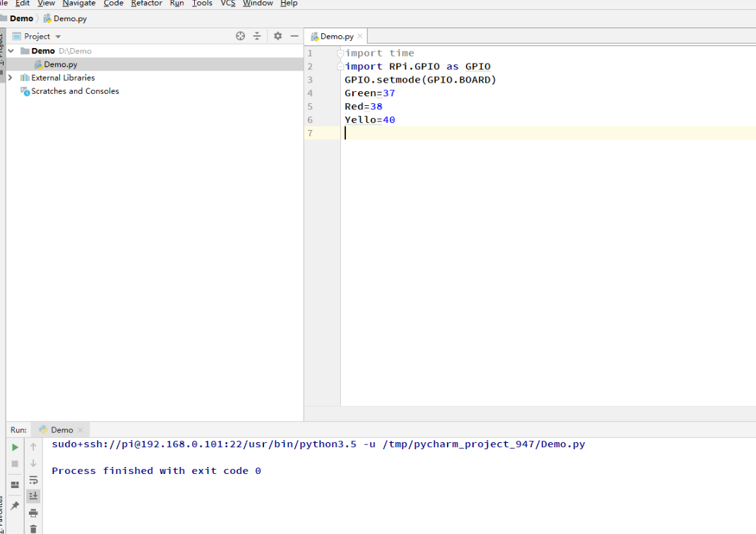756x534 pixels.
Task: Select the Demo.py editor tab
Action: click(x=337, y=36)
